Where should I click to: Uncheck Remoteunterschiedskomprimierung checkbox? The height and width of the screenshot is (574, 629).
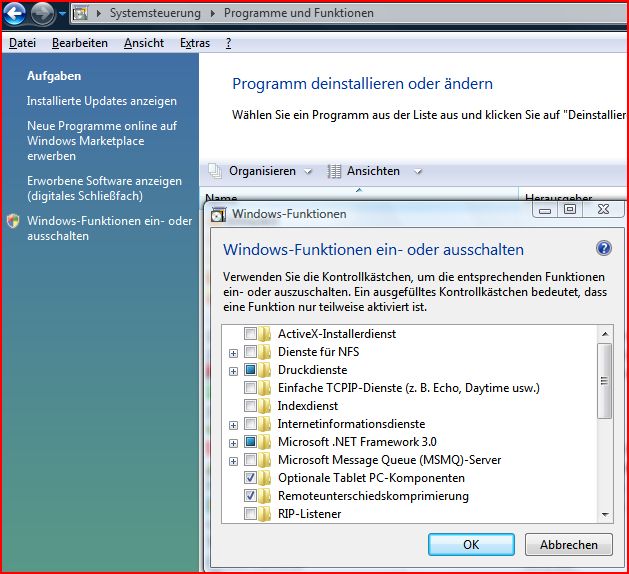[250, 496]
